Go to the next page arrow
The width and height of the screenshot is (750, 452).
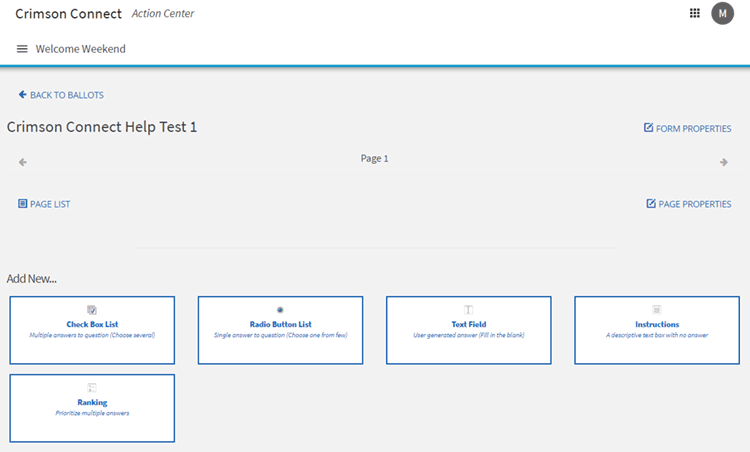pyautogui.click(x=724, y=162)
